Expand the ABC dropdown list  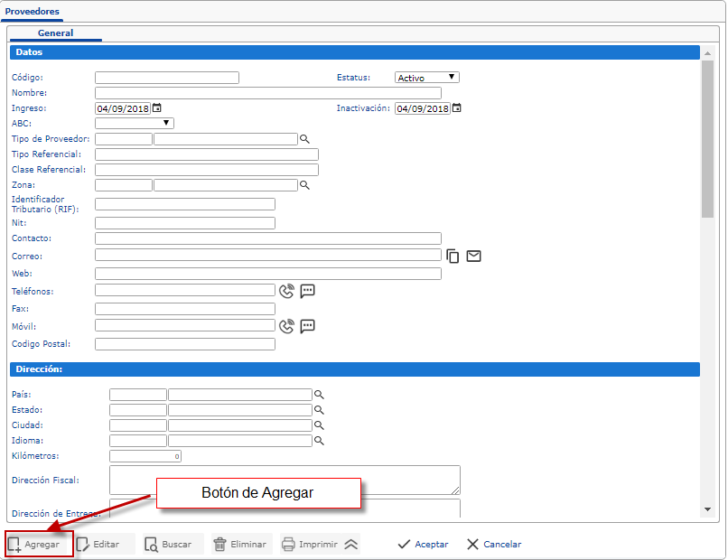135,123
